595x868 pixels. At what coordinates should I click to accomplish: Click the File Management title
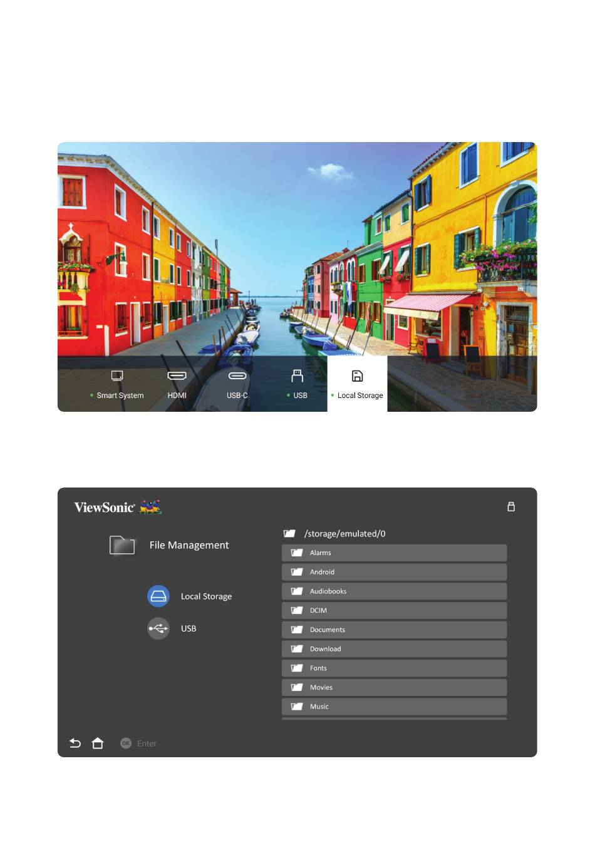point(189,545)
